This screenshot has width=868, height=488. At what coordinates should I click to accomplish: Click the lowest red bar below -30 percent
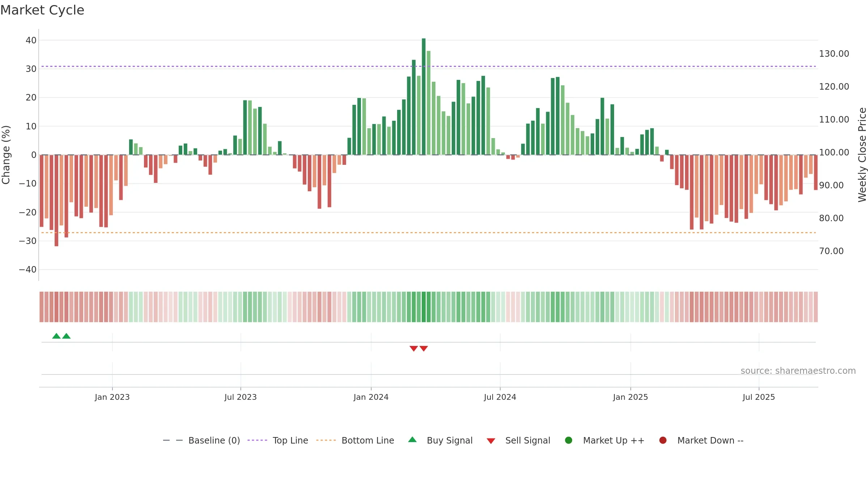click(56, 201)
